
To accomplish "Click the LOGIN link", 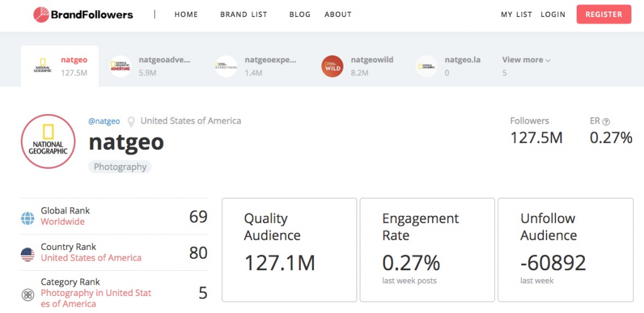I will (553, 14).
